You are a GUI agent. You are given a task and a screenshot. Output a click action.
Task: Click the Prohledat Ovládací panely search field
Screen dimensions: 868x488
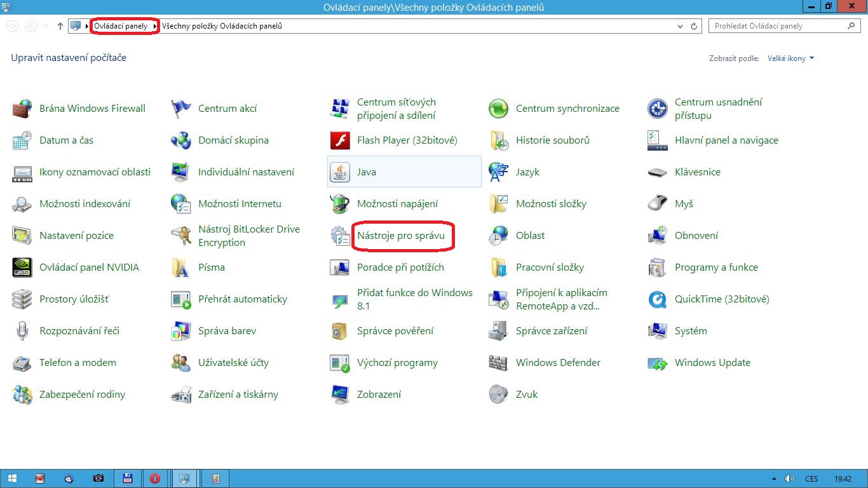778,26
